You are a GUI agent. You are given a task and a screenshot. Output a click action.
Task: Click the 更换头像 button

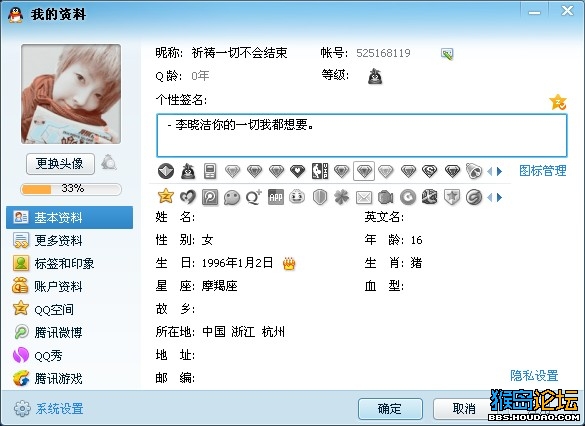60,163
